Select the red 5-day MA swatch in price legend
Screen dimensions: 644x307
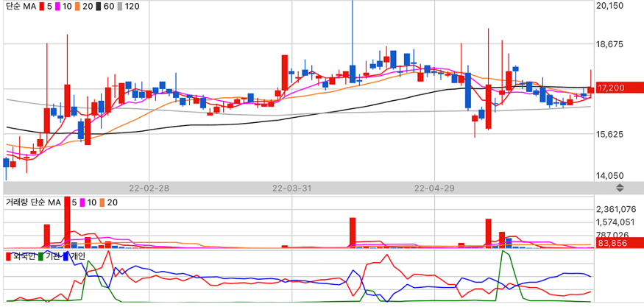43,7
